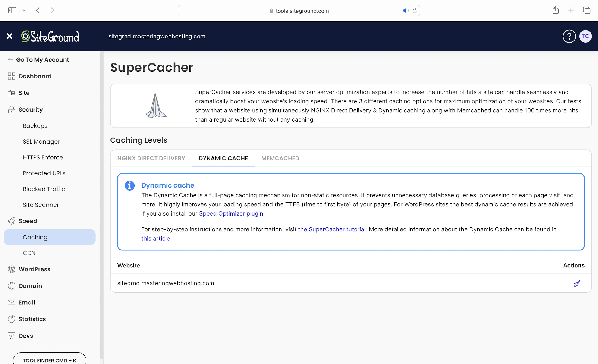This screenshot has width=598, height=364.
Task: Click the flush cache broom icon
Action: click(x=577, y=283)
